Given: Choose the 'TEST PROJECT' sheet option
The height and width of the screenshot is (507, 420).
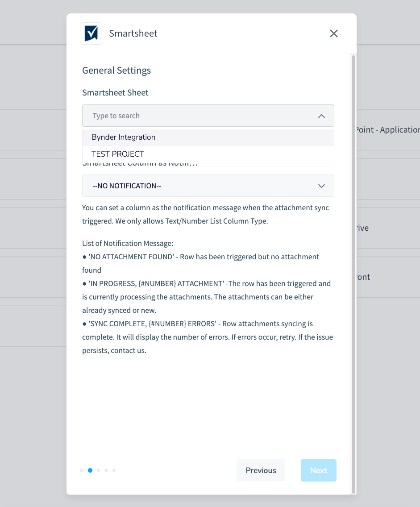Looking at the screenshot, I should pyautogui.click(x=118, y=154).
